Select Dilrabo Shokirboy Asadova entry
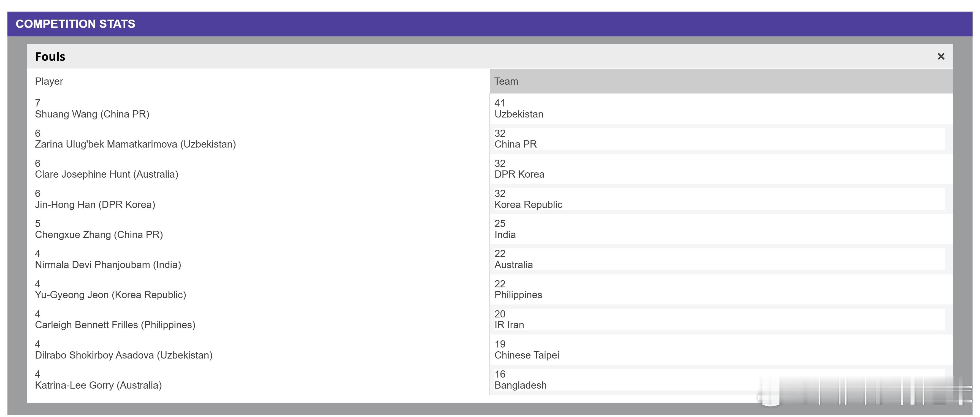The height and width of the screenshot is (417, 980). 124,355
